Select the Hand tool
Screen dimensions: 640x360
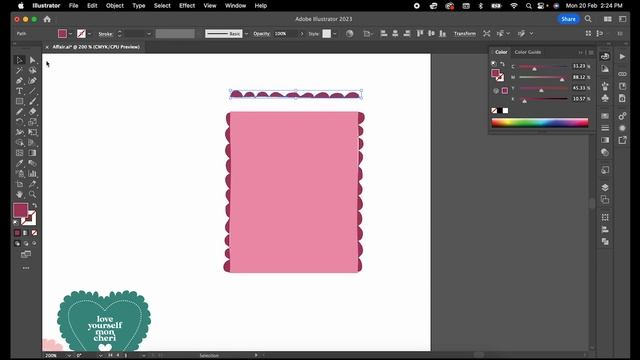click(x=19, y=194)
